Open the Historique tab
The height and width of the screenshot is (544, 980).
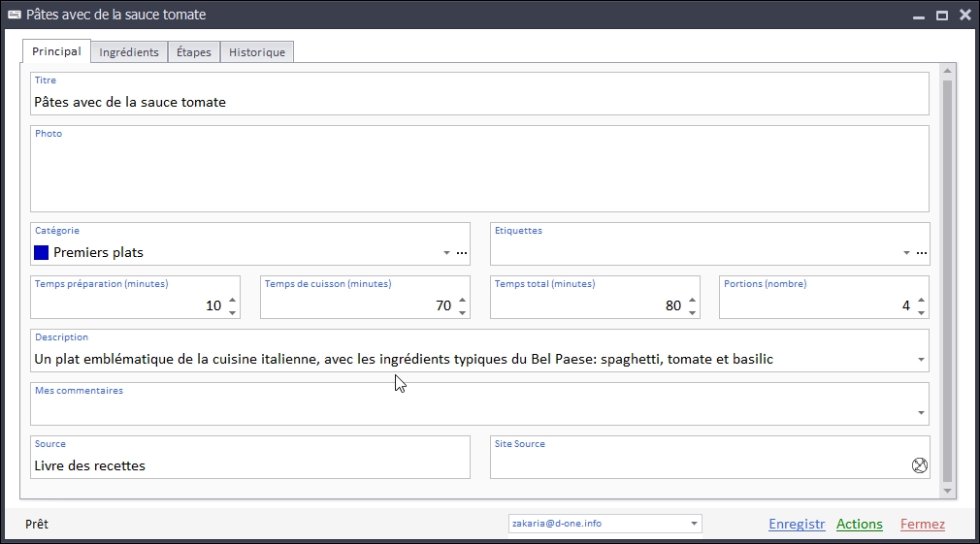[x=257, y=52]
